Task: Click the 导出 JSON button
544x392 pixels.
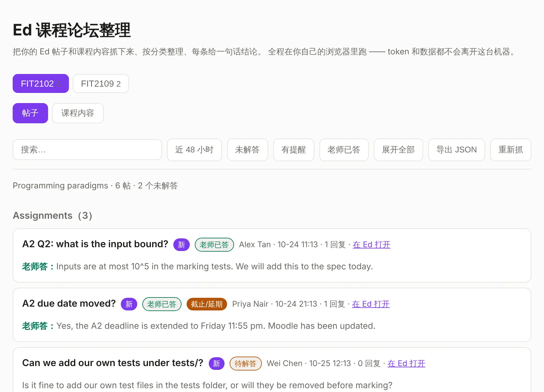Action: [457, 150]
